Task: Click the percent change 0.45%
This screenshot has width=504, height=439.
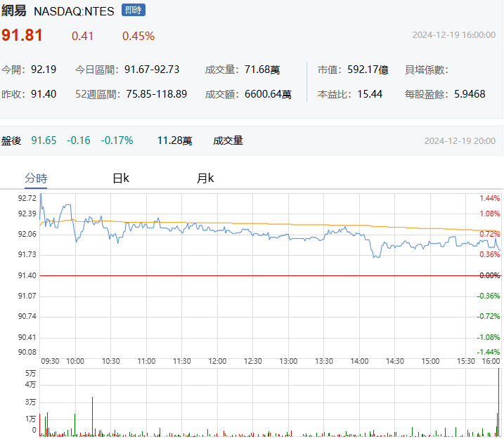Action: [x=138, y=36]
